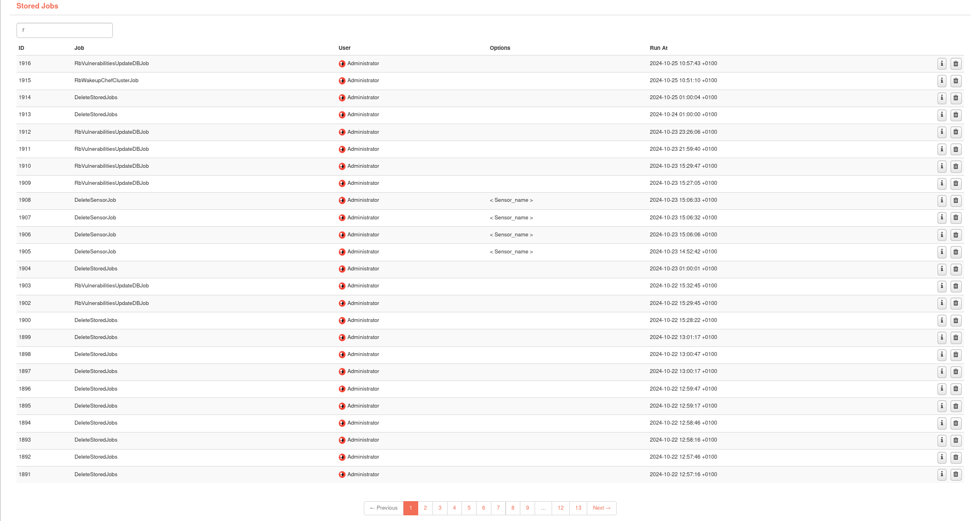The image size is (980, 521).
Task: Click the Run At column header
Action: 659,48
